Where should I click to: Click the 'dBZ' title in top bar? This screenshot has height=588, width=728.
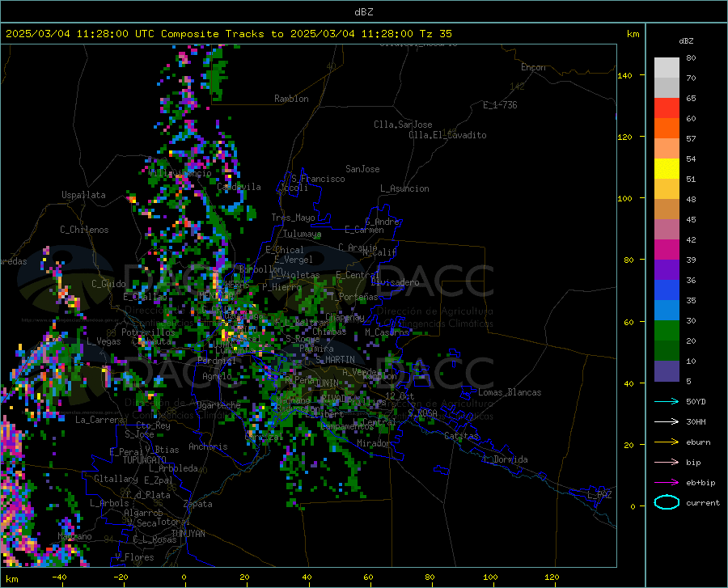[363, 12]
